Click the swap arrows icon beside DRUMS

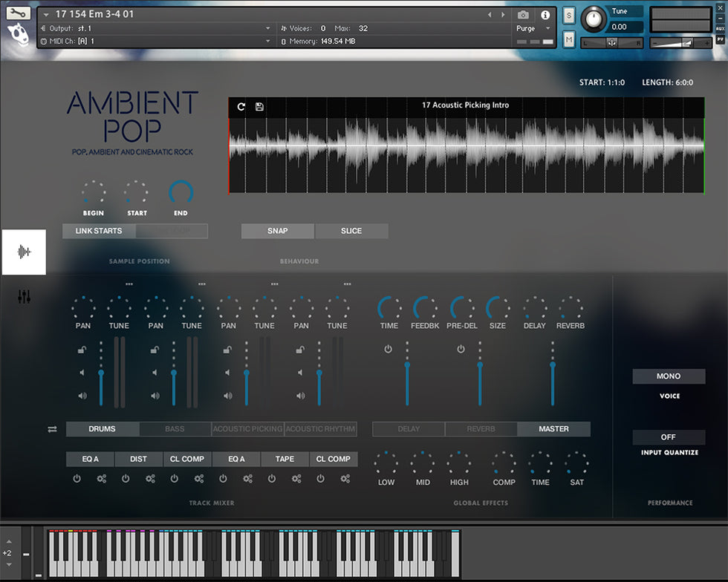click(x=52, y=429)
